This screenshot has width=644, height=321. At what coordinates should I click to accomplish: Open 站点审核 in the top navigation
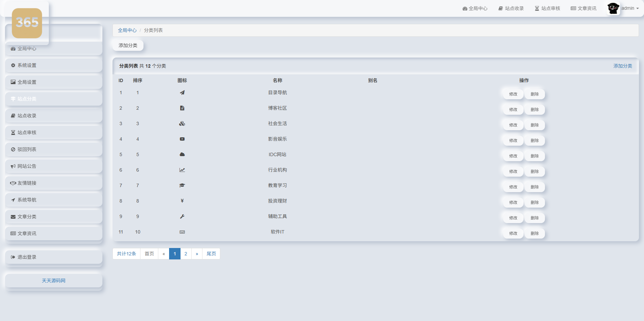pos(547,8)
